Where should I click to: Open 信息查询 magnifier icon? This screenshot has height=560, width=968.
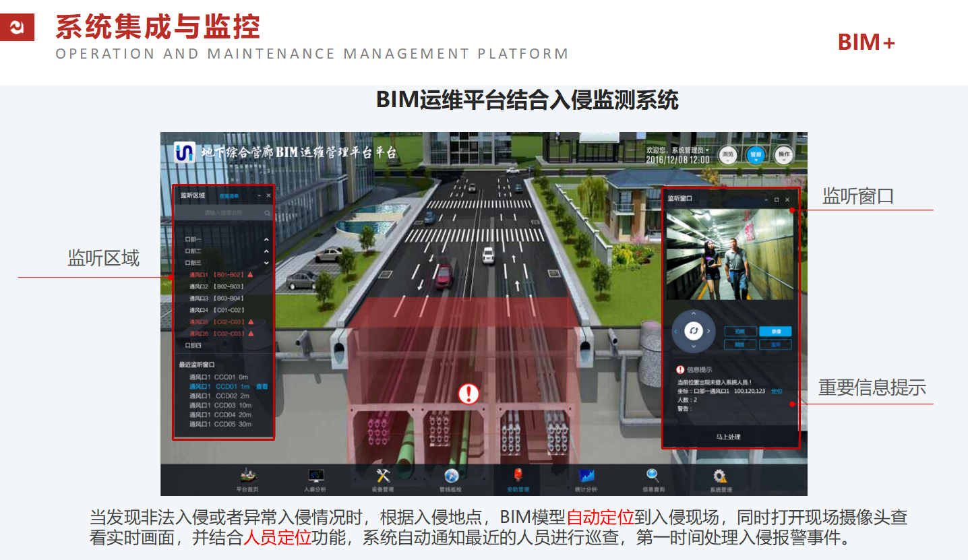pyautogui.click(x=653, y=477)
